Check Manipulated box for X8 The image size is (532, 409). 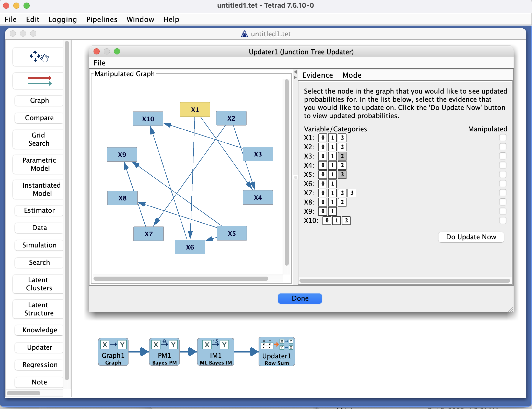click(503, 202)
